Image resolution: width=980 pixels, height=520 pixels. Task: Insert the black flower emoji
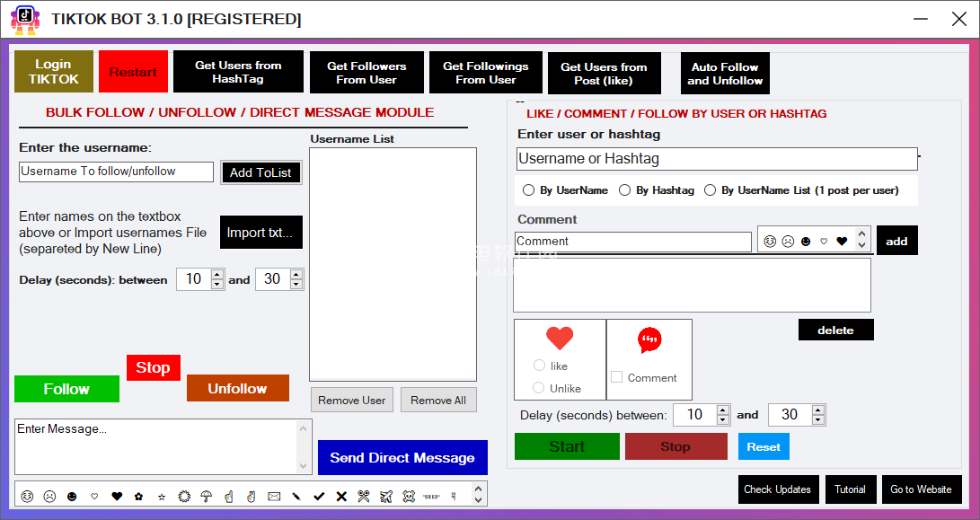tap(138, 497)
